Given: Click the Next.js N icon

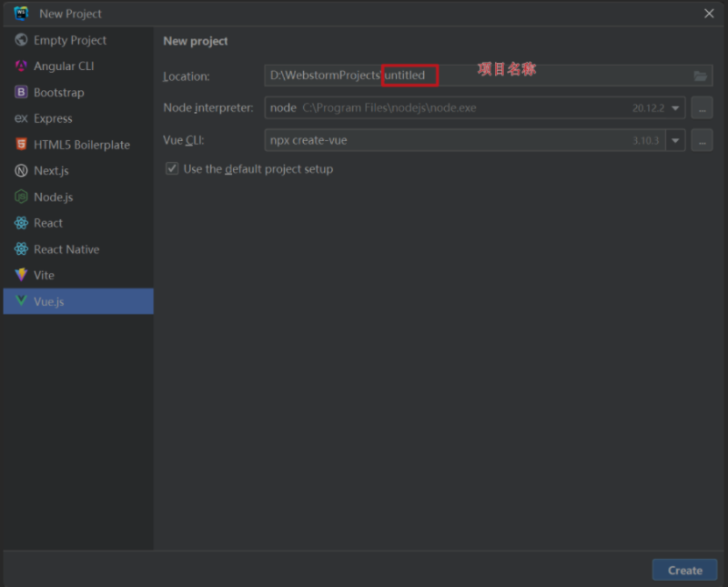Looking at the screenshot, I should coord(21,170).
